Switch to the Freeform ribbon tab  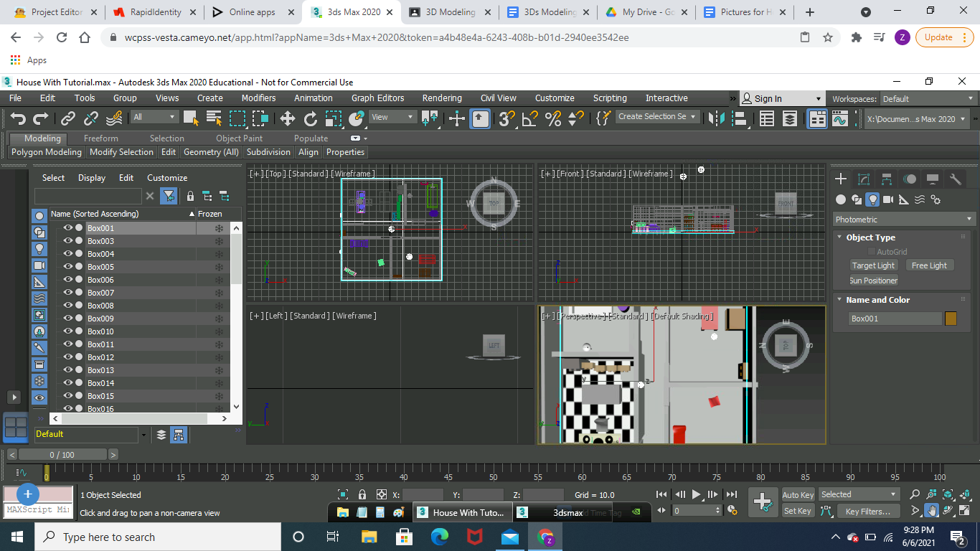(101, 138)
